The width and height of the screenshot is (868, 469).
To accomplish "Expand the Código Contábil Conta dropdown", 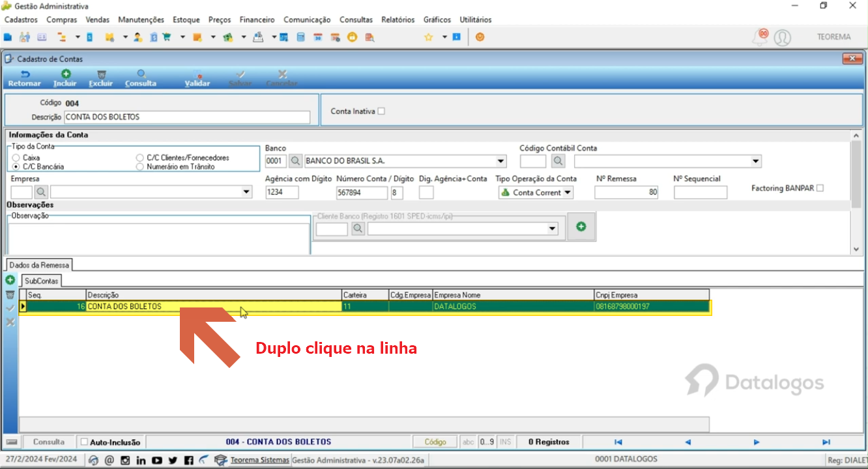I will click(755, 161).
